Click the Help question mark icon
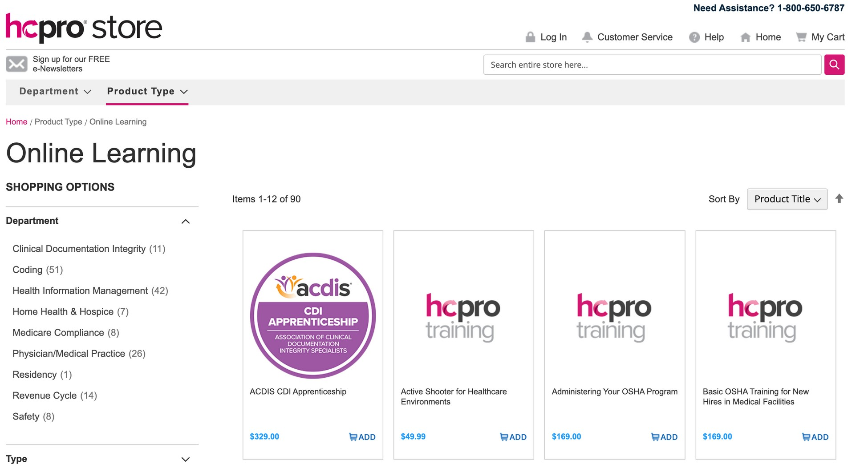The width and height of the screenshot is (868, 468). point(694,37)
